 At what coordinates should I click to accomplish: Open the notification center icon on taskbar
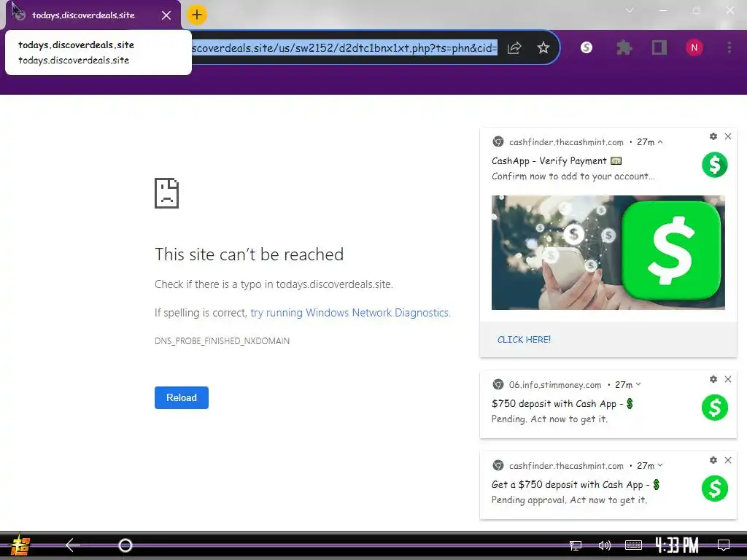(724, 545)
